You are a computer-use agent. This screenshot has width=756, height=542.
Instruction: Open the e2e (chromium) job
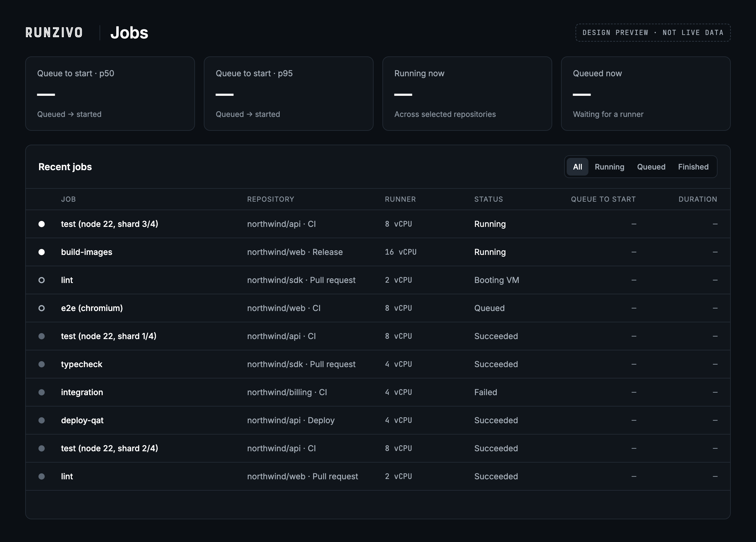(92, 308)
